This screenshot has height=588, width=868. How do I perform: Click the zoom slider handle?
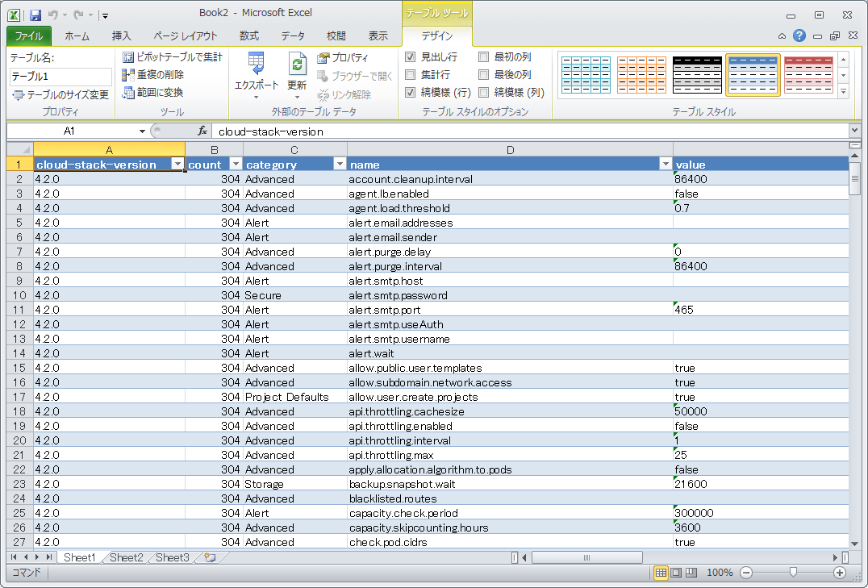(793, 572)
